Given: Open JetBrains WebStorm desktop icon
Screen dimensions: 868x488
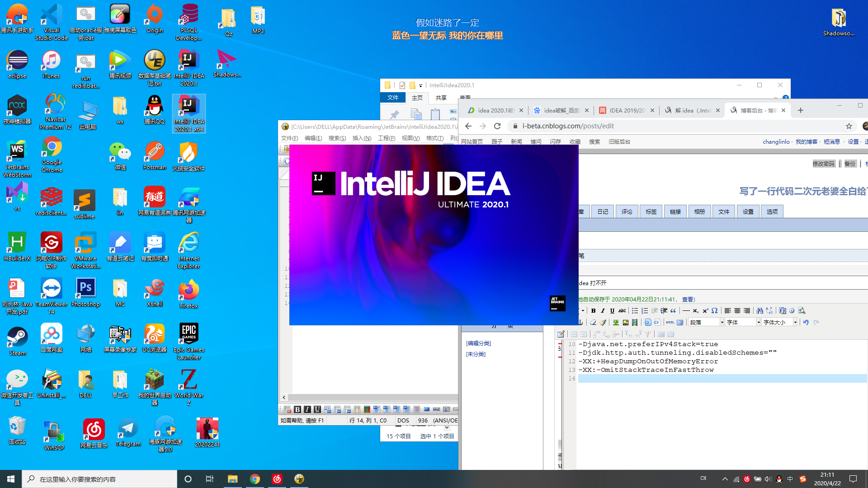Looking at the screenshot, I should 17,159.
